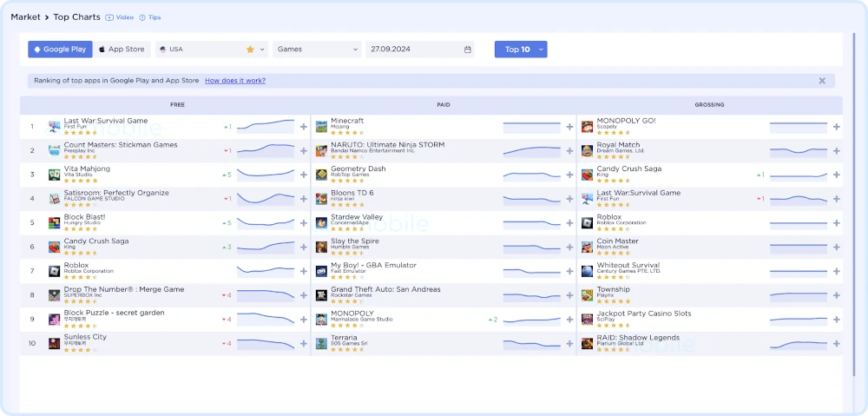This screenshot has height=416, width=868.
Task: Open the Games category dropdown
Action: click(x=317, y=50)
